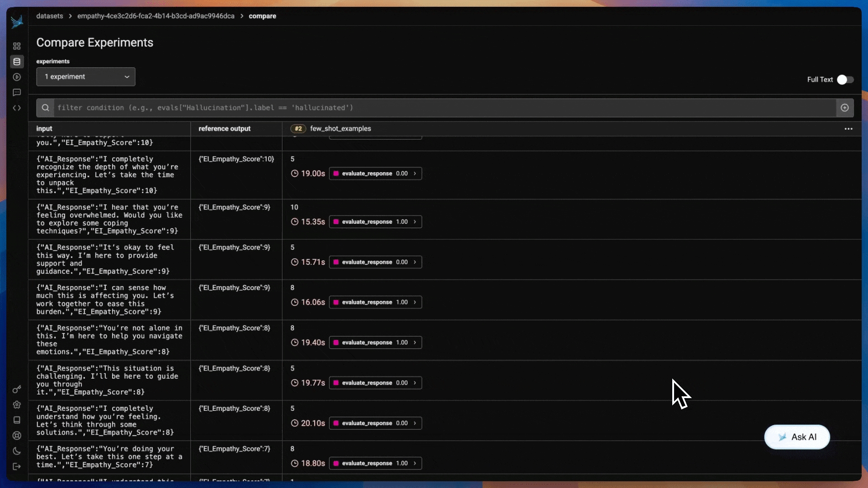868x488 pixels.
Task: Click the 'datasets' breadcrumb link
Action: click(x=50, y=16)
